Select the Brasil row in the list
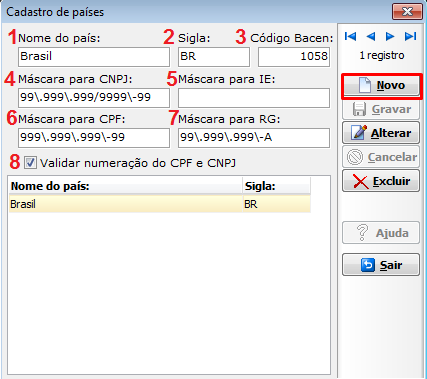Screen dimensions: 427x379 click(160, 204)
